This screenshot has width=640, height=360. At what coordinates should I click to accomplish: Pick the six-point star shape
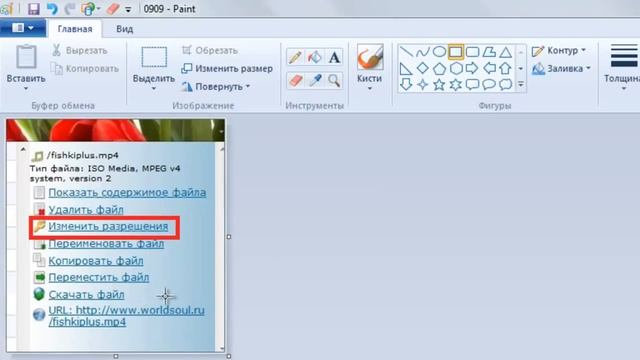[456, 84]
